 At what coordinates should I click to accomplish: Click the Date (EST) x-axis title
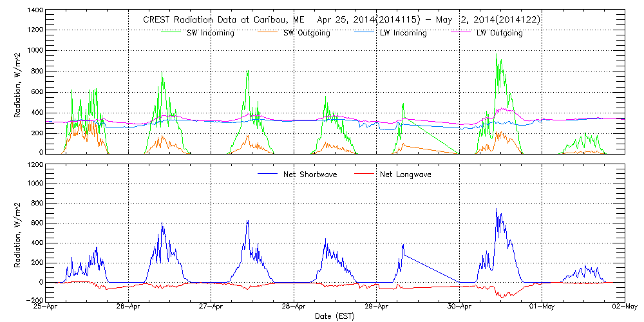(335, 317)
